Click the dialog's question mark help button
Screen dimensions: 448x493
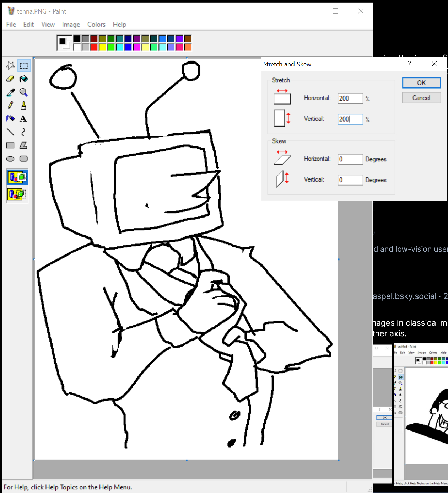tap(409, 64)
